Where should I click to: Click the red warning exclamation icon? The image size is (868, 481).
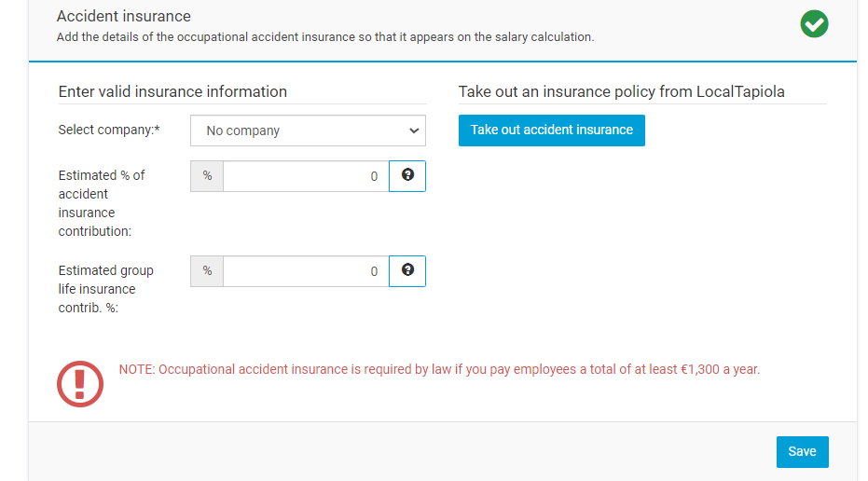point(80,382)
